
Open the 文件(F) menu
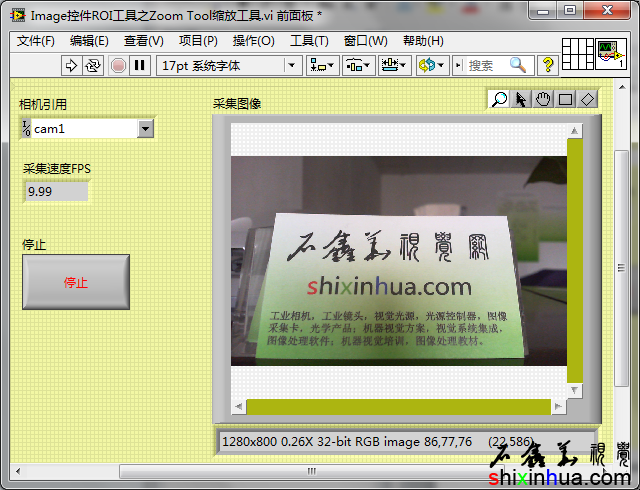(x=36, y=41)
